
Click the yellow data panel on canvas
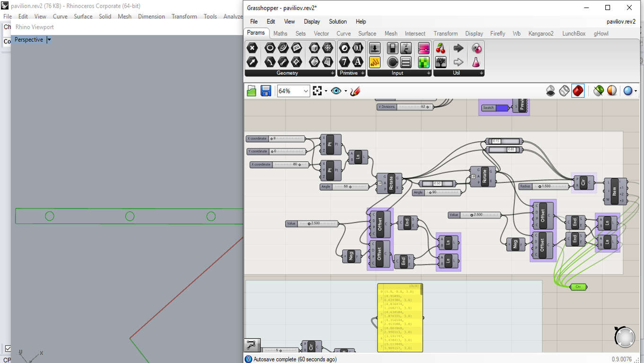(x=400, y=318)
